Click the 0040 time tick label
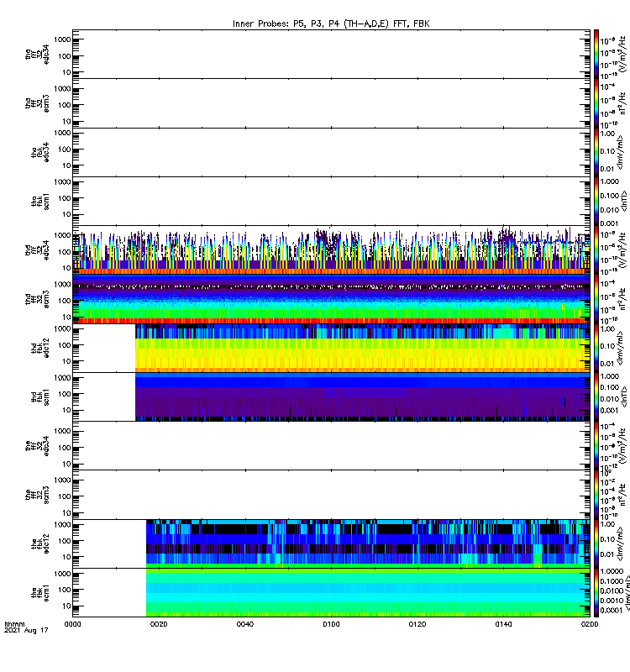630x672 pixels. [245, 624]
